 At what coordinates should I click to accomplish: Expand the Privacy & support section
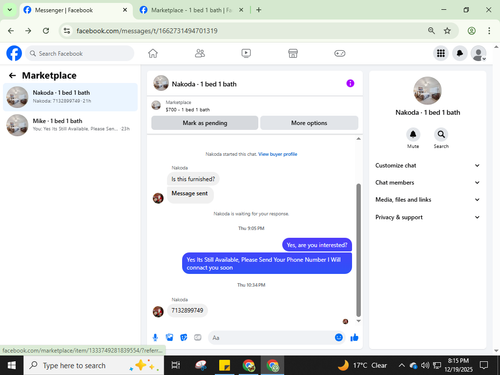click(428, 217)
